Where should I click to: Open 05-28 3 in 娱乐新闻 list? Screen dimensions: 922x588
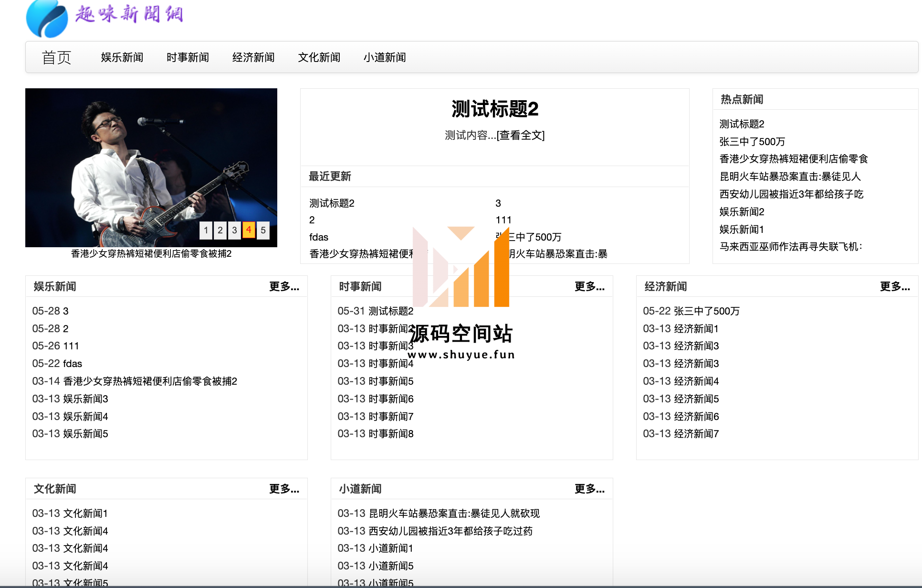pyautogui.click(x=51, y=311)
